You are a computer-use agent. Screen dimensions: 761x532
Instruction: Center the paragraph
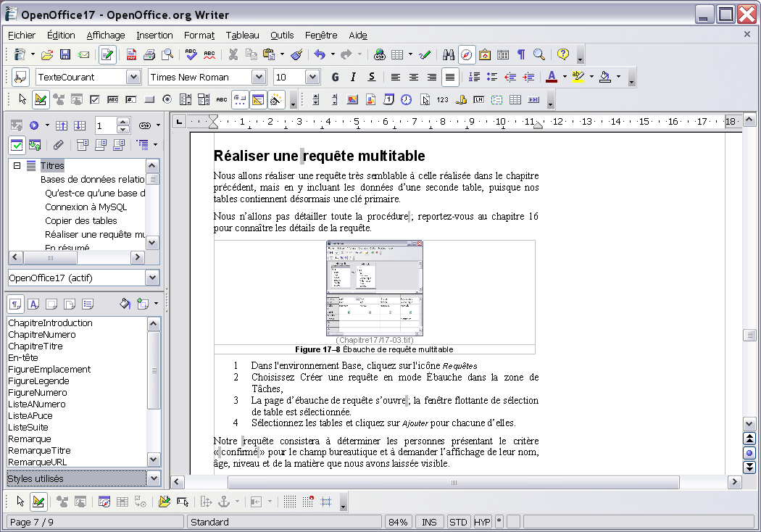(x=414, y=77)
